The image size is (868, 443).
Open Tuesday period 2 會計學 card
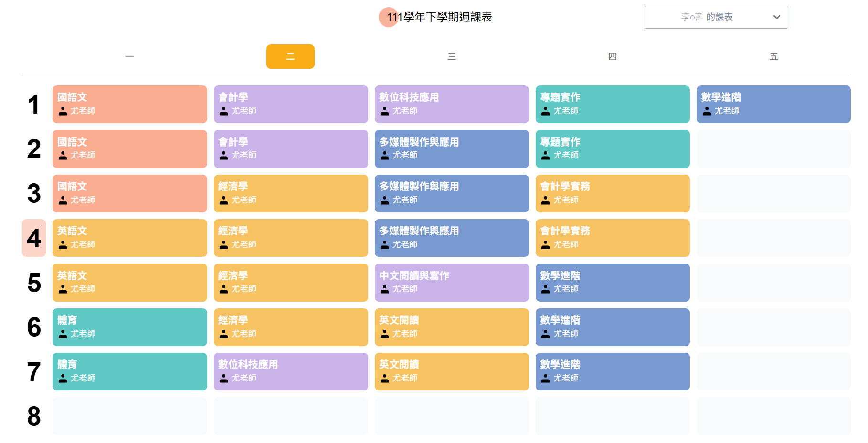coord(291,149)
